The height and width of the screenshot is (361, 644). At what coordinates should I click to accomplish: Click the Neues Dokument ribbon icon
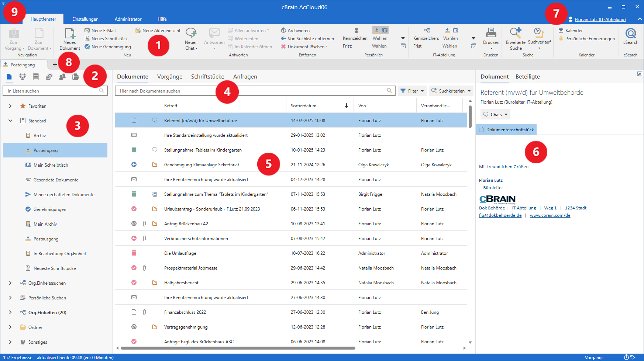tap(70, 34)
